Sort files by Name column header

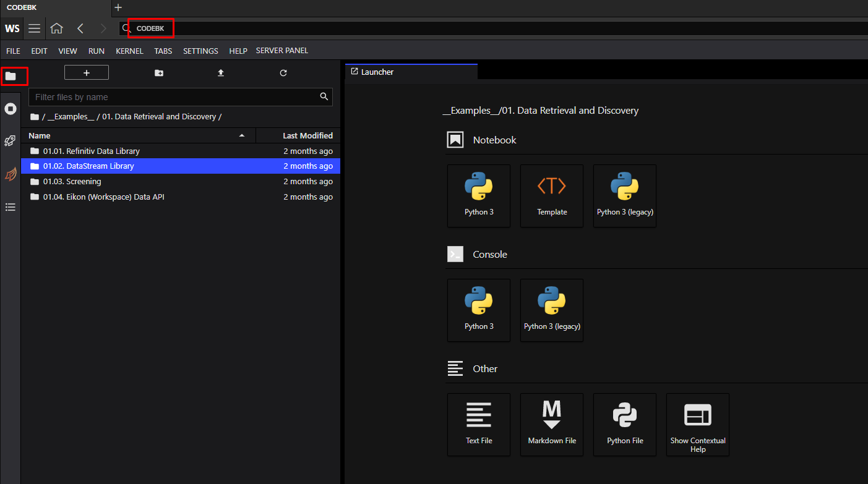click(138, 135)
